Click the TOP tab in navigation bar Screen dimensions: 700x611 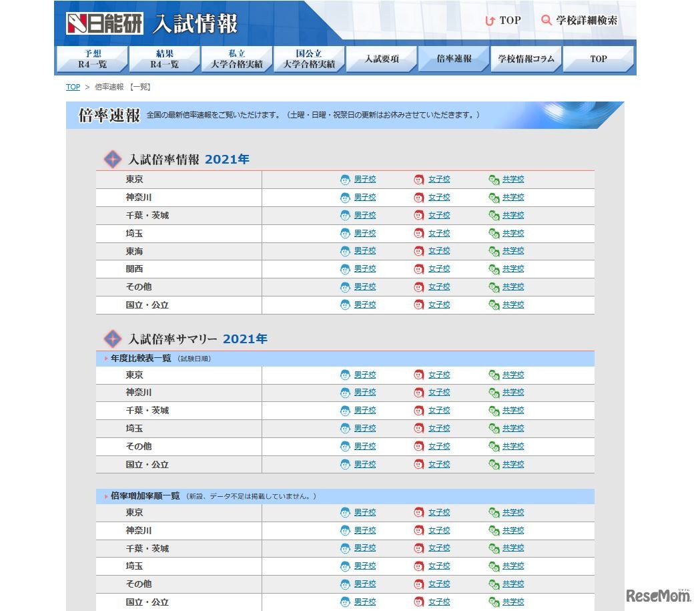598,59
